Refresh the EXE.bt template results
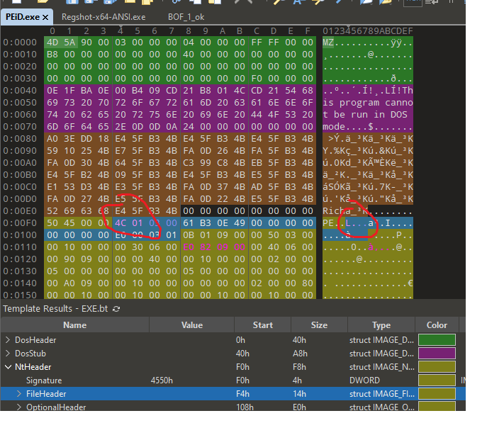Viewport: 504px width, 440px height. (x=116, y=309)
